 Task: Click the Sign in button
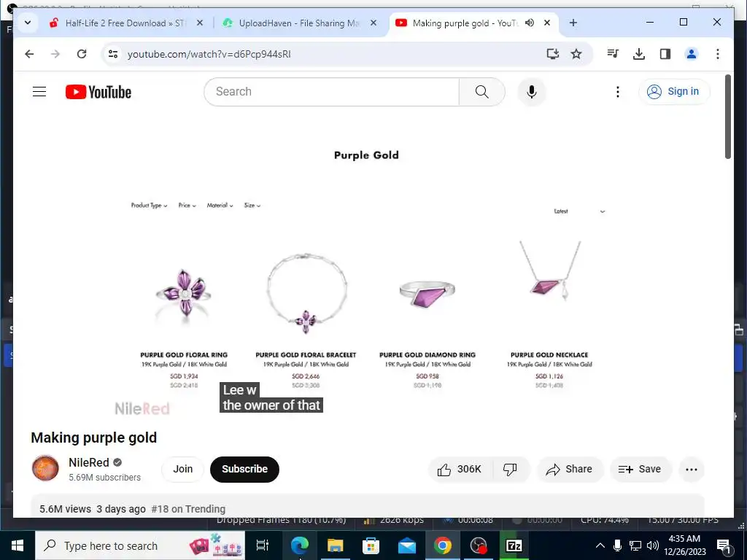(673, 91)
